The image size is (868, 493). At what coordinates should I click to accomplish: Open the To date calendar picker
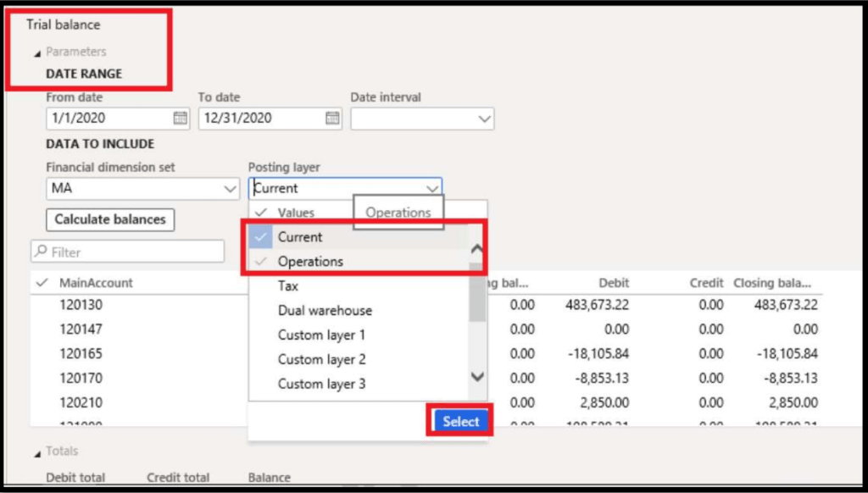[x=331, y=119]
